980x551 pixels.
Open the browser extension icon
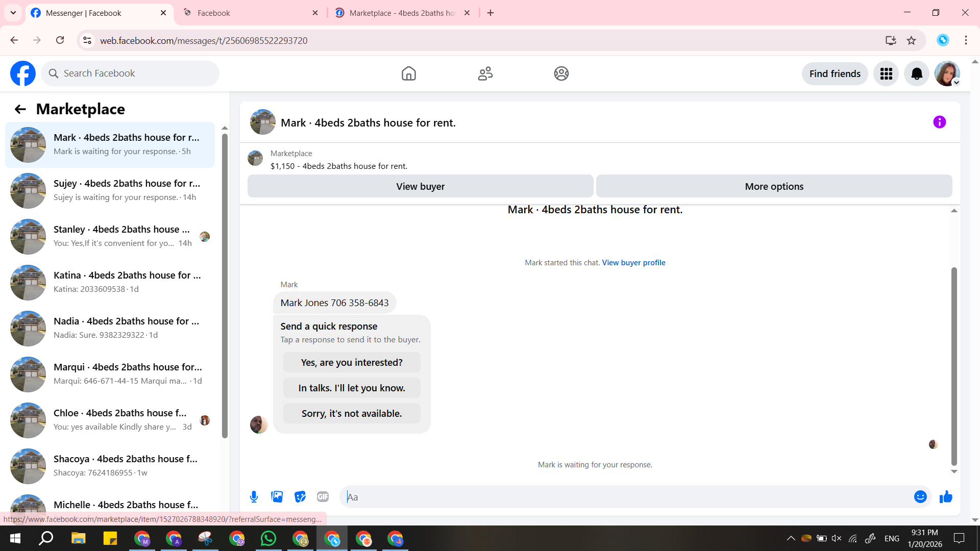click(943, 40)
